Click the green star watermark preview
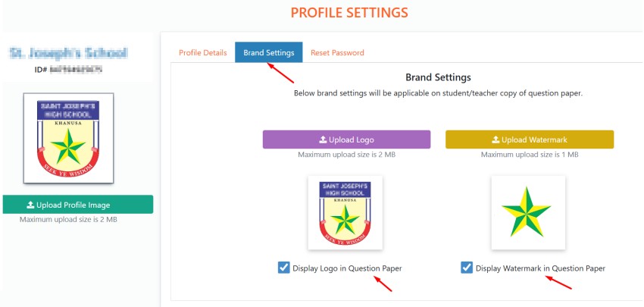This screenshot has height=307, width=644. (x=529, y=212)
